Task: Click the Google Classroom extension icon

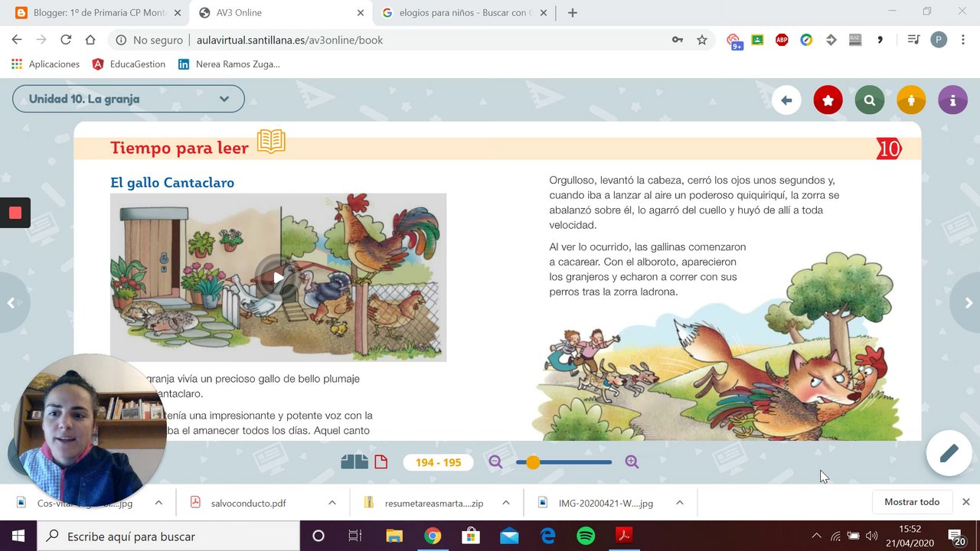Action: [757, 40]
